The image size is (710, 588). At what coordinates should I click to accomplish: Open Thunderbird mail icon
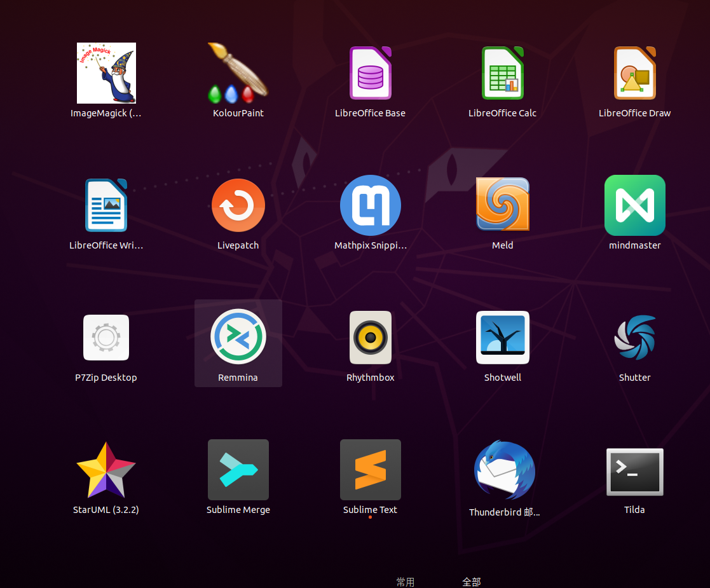coord(505,470)
